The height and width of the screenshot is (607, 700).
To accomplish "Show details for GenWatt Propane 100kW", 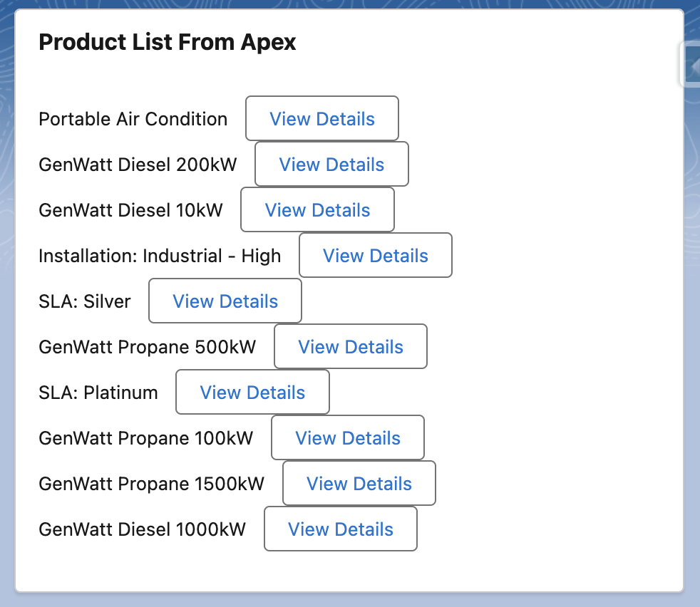I will click(348, 437).
